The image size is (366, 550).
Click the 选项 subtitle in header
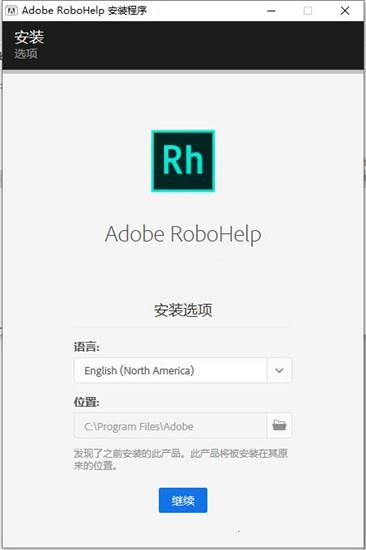tap(26, 54)
